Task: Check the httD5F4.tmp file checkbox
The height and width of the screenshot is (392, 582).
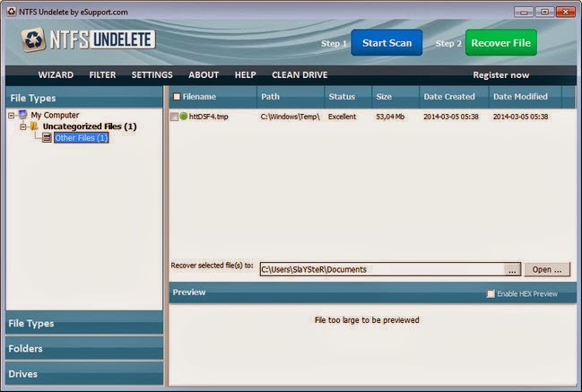Action: click(x=174, y=117)
